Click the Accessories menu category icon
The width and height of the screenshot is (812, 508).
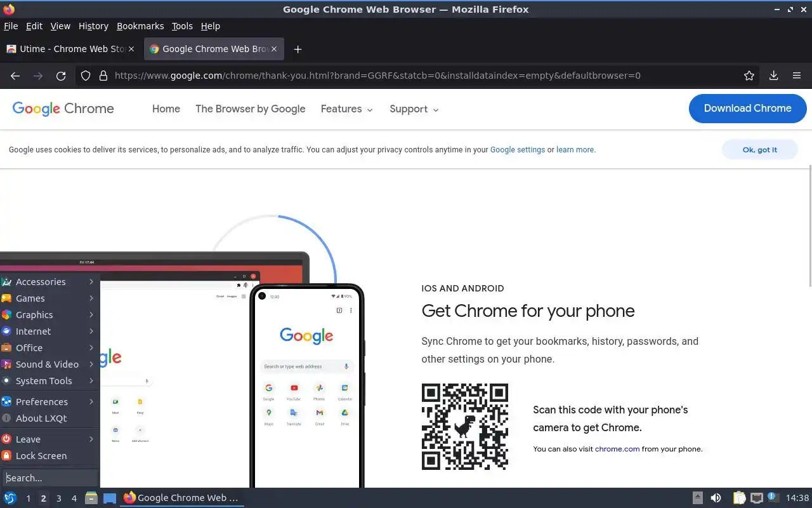point(6,282)
